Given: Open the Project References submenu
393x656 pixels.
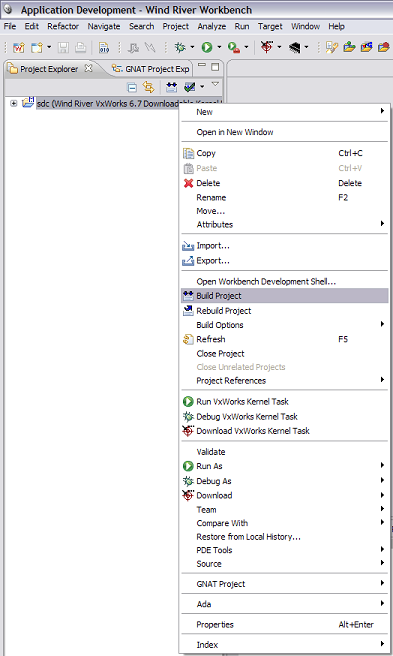Looking at the screenshot, I should tap(285, 380).
